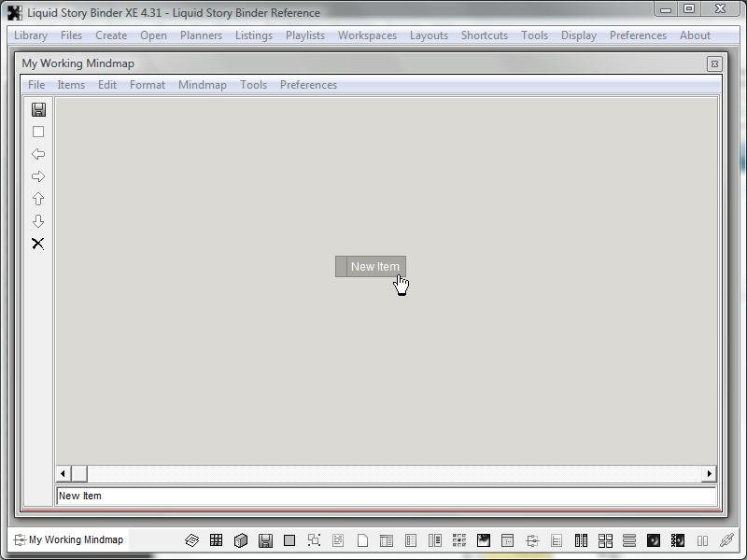747x560 pixels.
Task: Click the left arrow icon in the sidebar
Action: coord(38,154)
